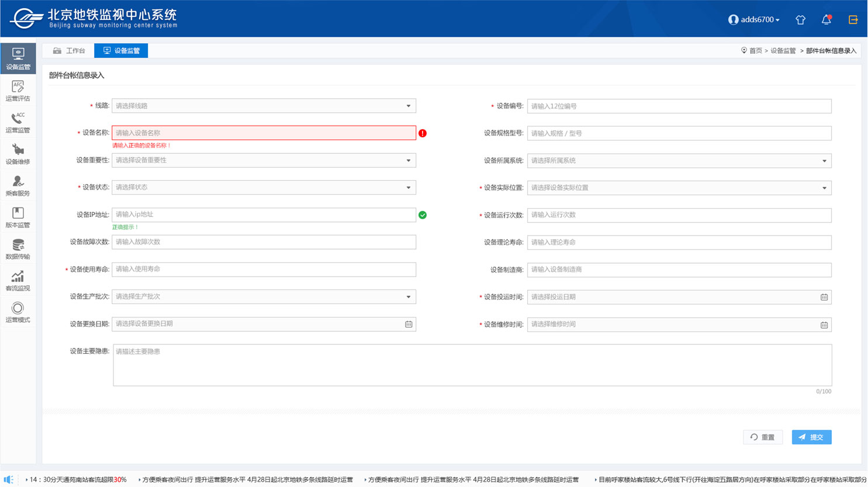Click the 重置 reset button

(x=762, y=437)
